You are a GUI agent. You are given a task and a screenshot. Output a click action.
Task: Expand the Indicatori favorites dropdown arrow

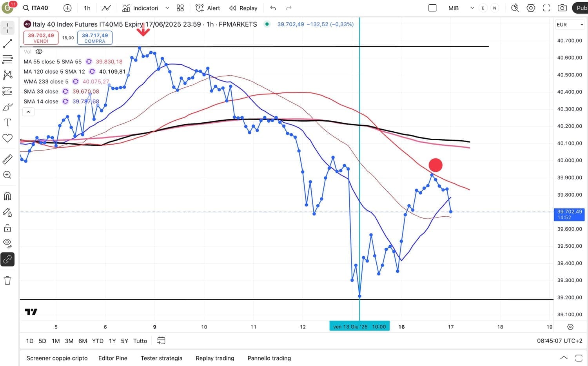pyautogui.click(x=167, y=8)
